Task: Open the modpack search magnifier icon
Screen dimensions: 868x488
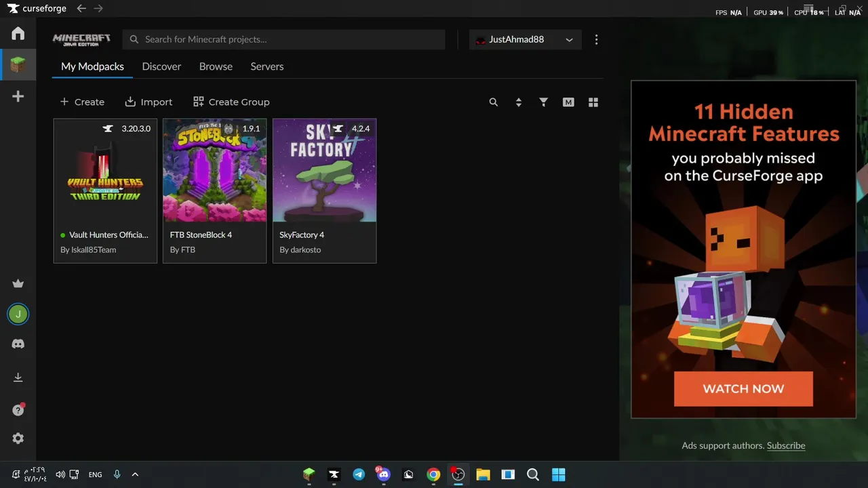Action: (494, 102)
